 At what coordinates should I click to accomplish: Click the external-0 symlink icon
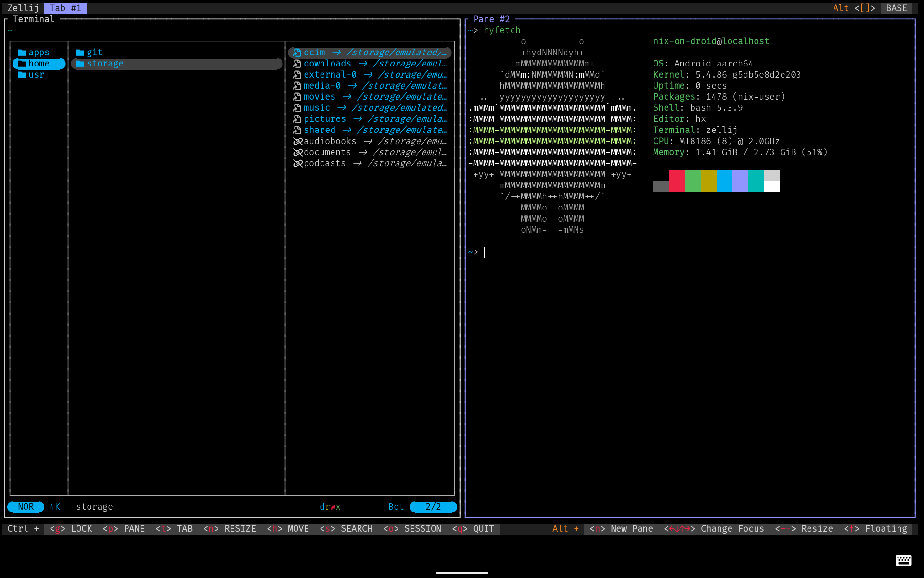coord(297,75)
